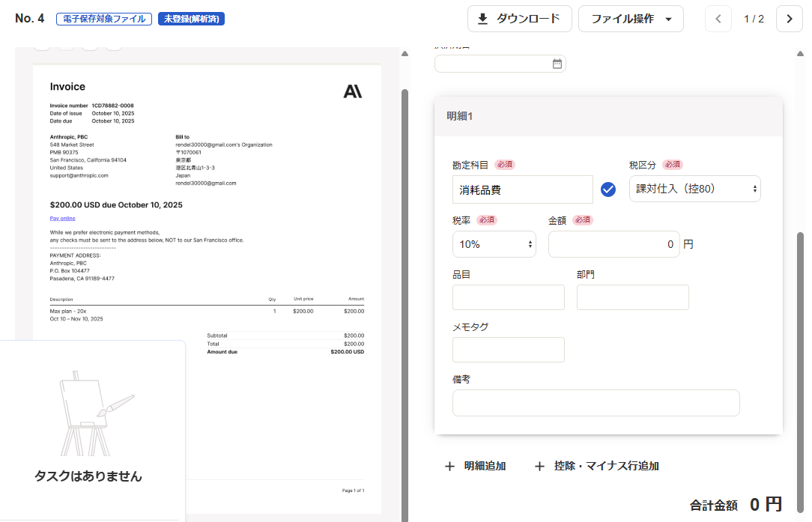
Task: Click the Anthropic logo on the invoice
Action: point(353,91)
